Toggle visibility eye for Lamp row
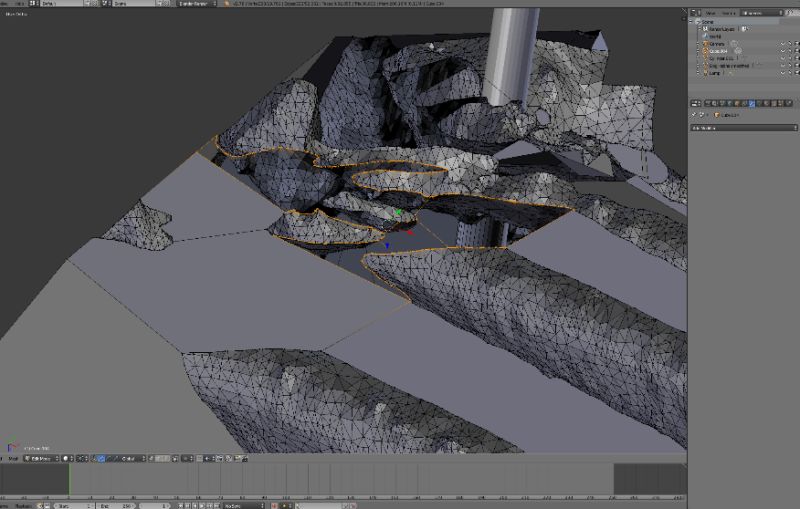 tap(783, 73)
